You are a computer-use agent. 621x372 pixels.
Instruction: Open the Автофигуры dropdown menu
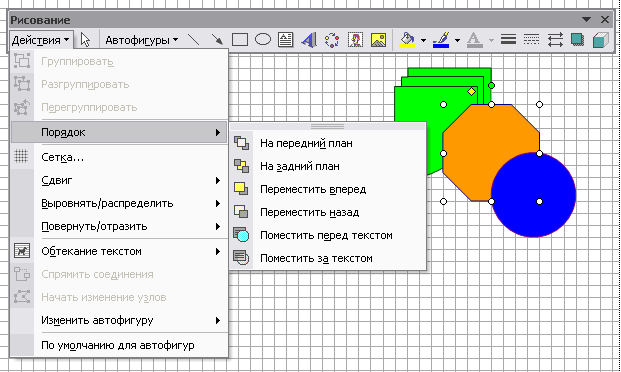[x=141, y=40]
